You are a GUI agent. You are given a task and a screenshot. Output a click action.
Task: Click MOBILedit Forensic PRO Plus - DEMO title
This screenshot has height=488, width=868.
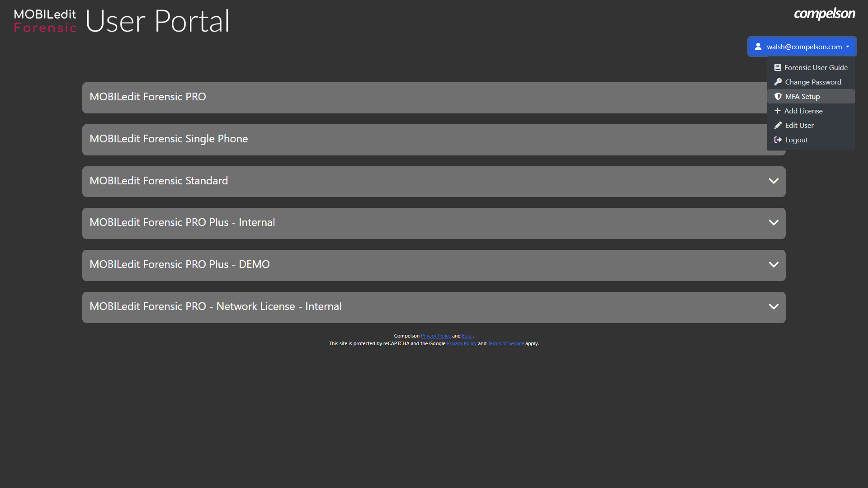pos(179,264)
